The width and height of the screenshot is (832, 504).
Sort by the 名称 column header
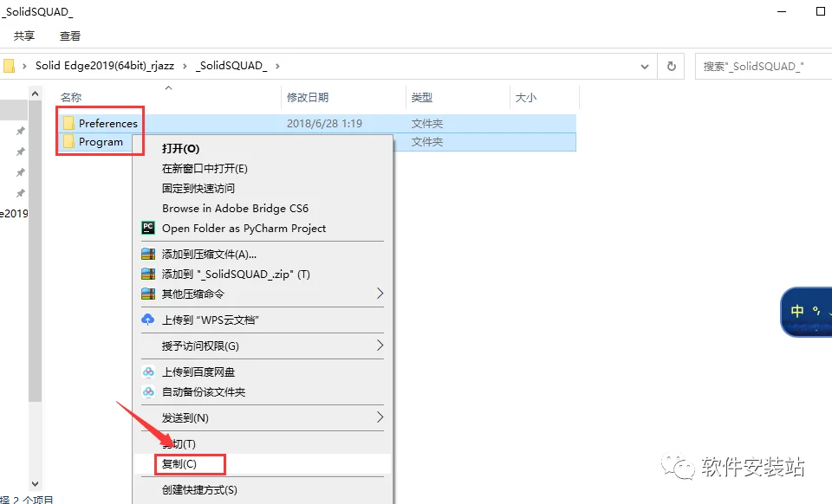click(x=70, y=97)
